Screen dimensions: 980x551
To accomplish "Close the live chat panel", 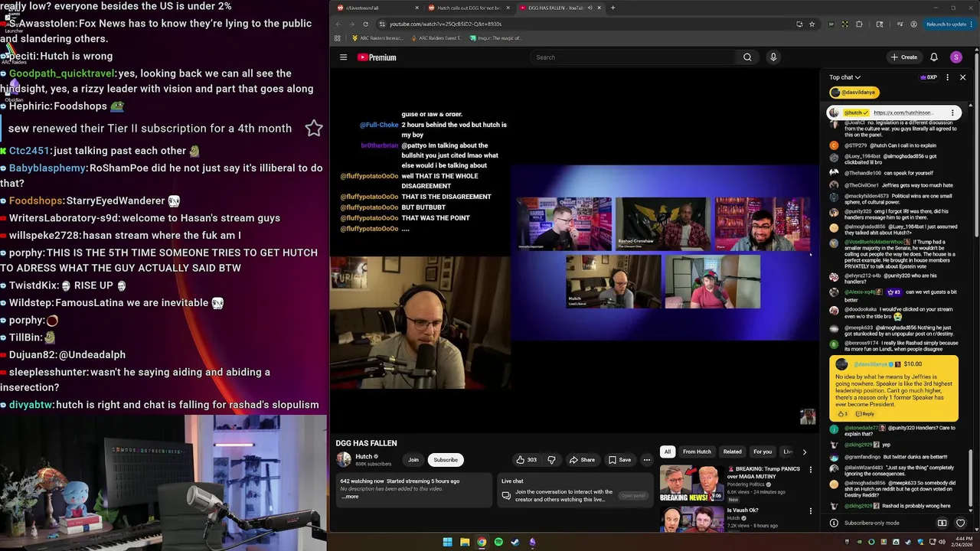I will (963, 77).
